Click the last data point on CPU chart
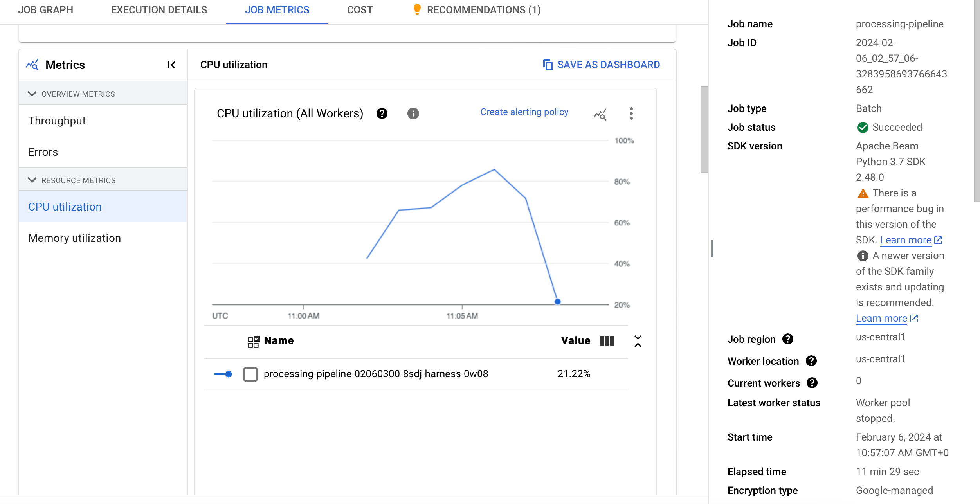This screenshot has height=504, width=980. pos(558,302)
